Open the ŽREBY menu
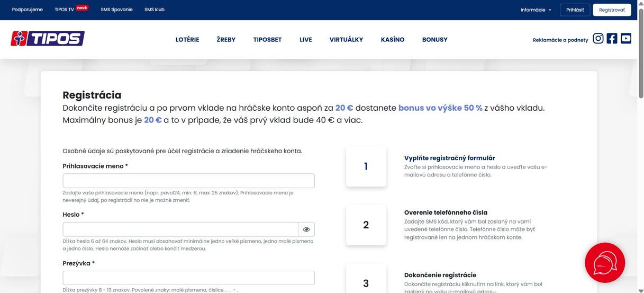This screenshot has width=644, height=293. 226,40
